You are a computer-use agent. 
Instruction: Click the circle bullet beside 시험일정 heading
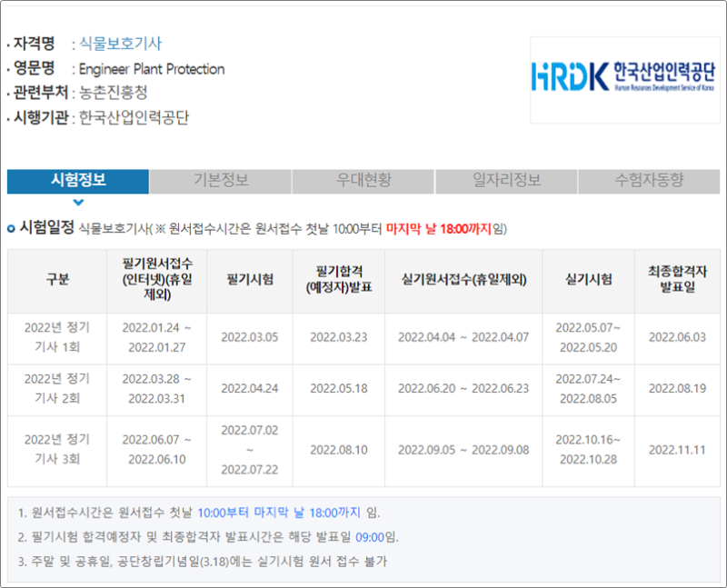(x=11, y=229)
